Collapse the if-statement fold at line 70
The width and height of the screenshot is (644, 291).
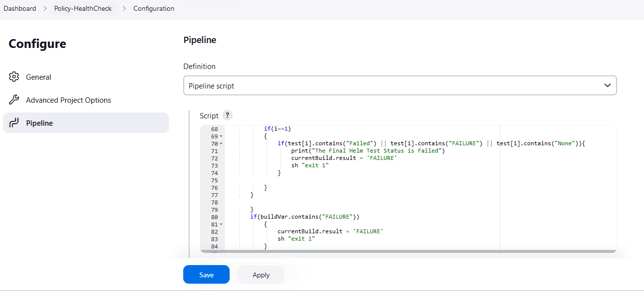[221, 143]
